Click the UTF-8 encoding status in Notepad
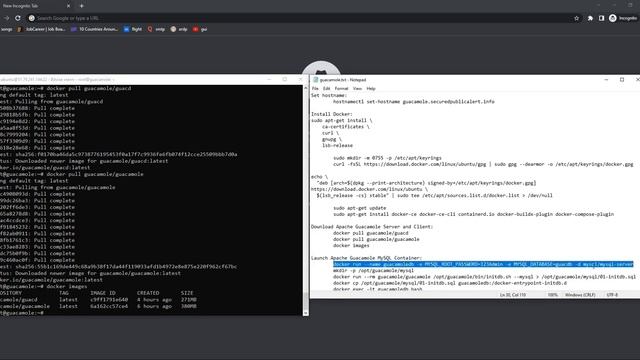This screenshot has width=640, height=360. coord(612,295)
